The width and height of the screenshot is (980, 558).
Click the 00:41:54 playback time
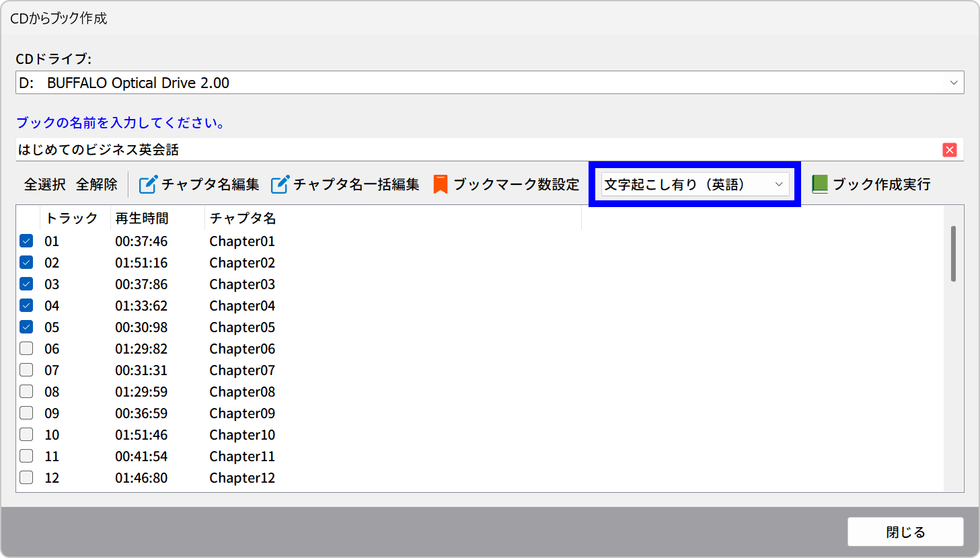(141, 456)
